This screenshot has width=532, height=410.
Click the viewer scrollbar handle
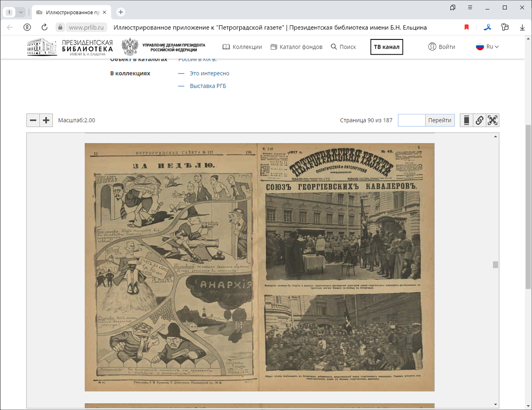496,265
